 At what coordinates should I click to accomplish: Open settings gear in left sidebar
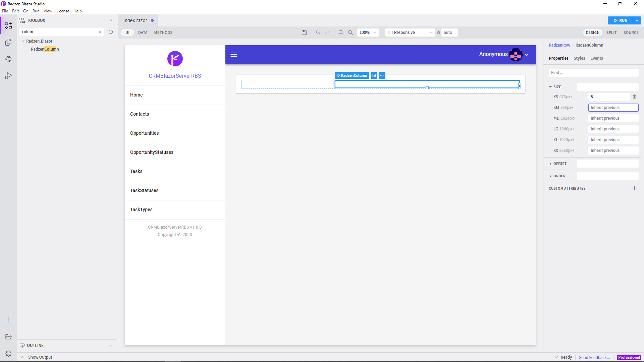(x=8, y=354)
